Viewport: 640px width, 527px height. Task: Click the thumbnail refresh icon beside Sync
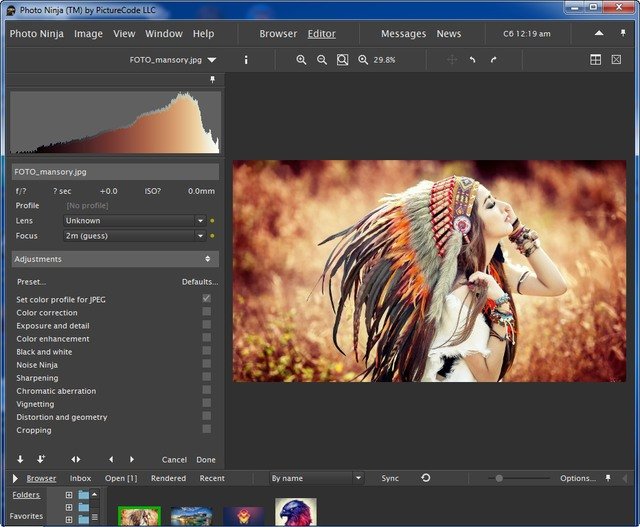(x=426, y=479)
